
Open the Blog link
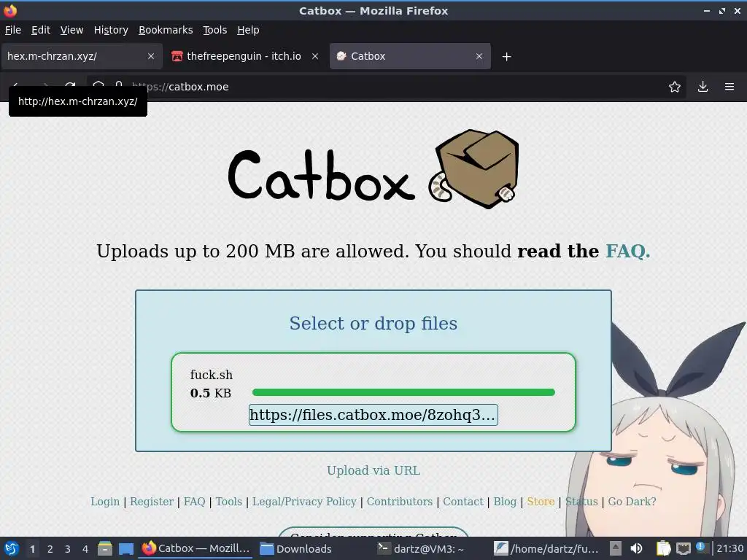tap(505, 502)
